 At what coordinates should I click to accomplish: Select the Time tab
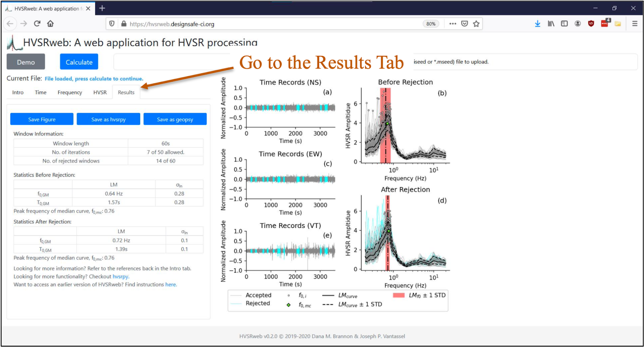41,93
